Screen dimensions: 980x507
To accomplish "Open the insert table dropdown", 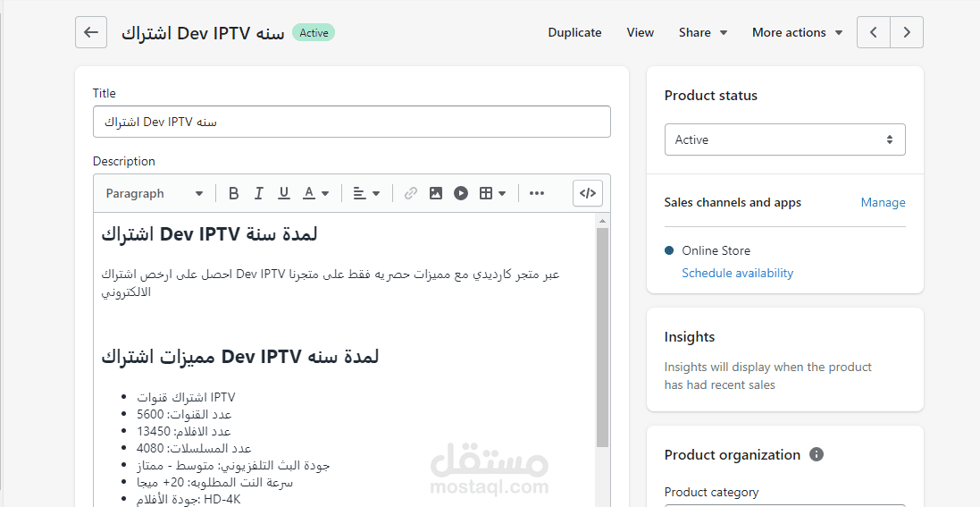I will point(492,193).
